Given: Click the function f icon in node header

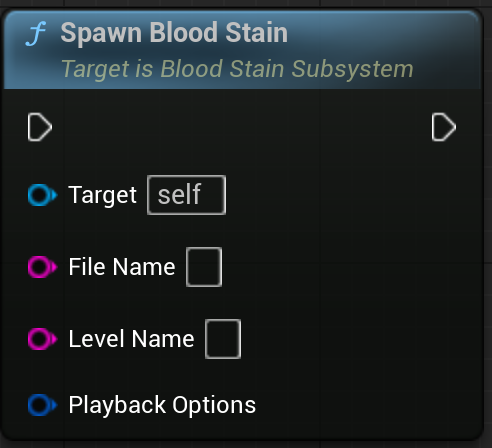Looking at the screenshot, I should coord(36,33).
